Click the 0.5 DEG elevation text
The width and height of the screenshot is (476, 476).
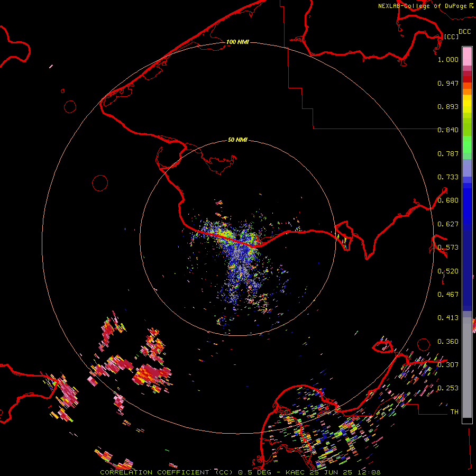click(x=255, y=472)
